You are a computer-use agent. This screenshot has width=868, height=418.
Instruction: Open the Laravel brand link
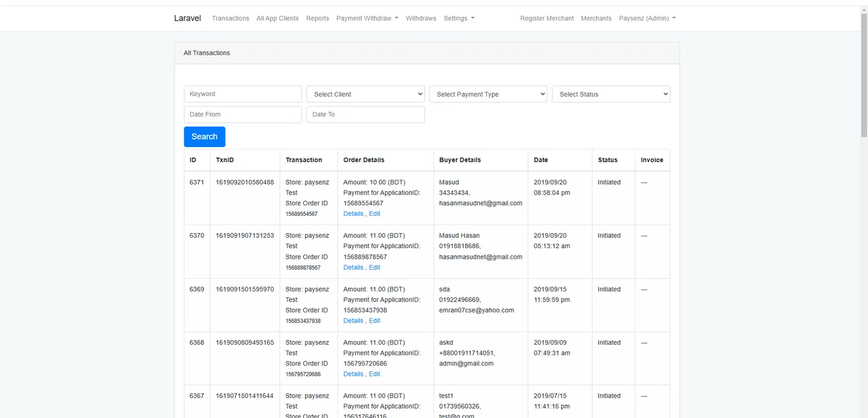187,18
